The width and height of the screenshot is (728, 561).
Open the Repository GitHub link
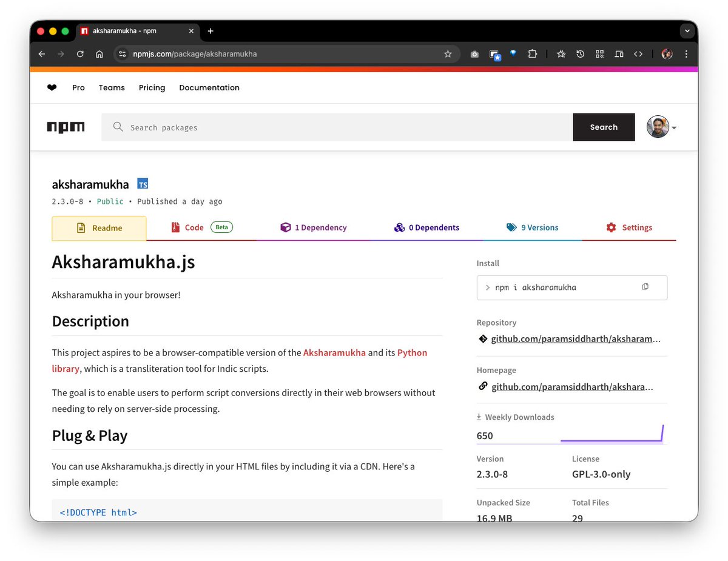[576, 338]
